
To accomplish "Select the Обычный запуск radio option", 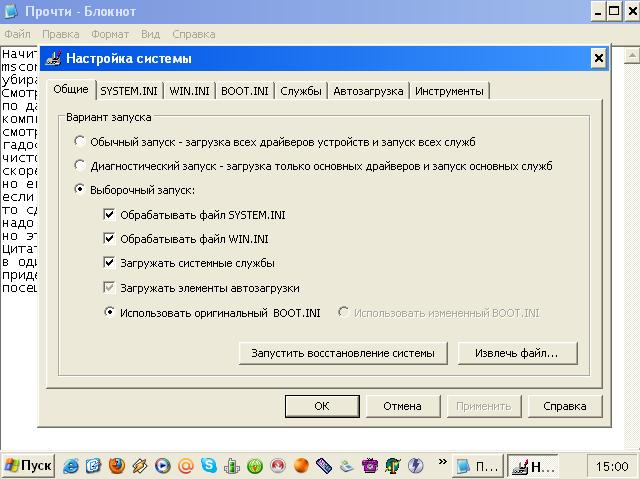I will 80,142.
